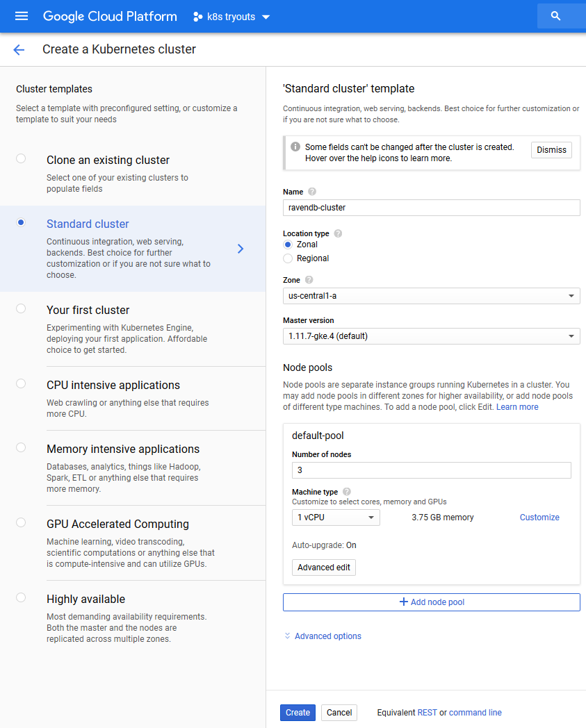Click the Advanced edit button
Image resolution: width=586 pixels, height=728 pixels.
pos(323,568)
